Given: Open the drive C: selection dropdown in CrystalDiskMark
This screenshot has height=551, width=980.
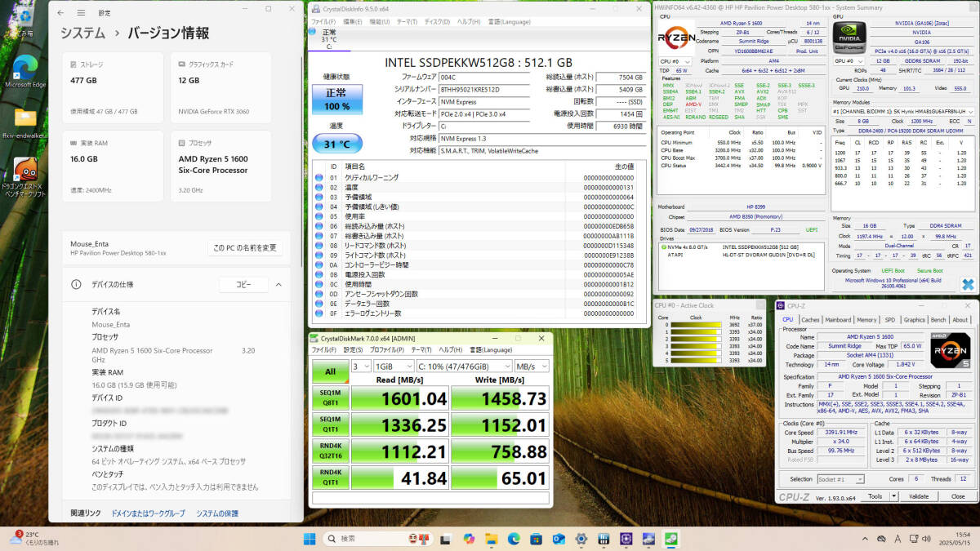Looking at the screenshot, I should click(x=464, y=367).
